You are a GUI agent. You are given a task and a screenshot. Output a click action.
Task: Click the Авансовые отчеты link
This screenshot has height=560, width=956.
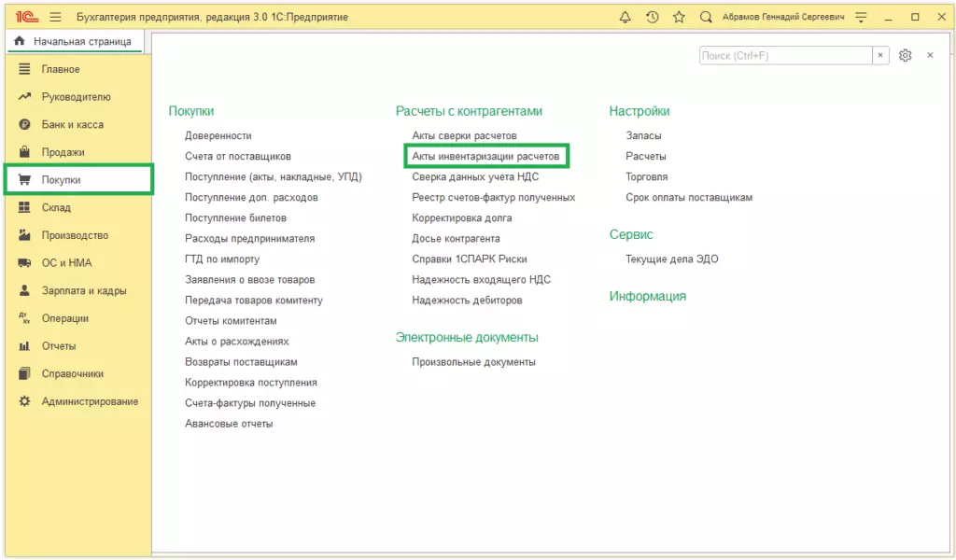pyautogui.click(x=229, y=424)
